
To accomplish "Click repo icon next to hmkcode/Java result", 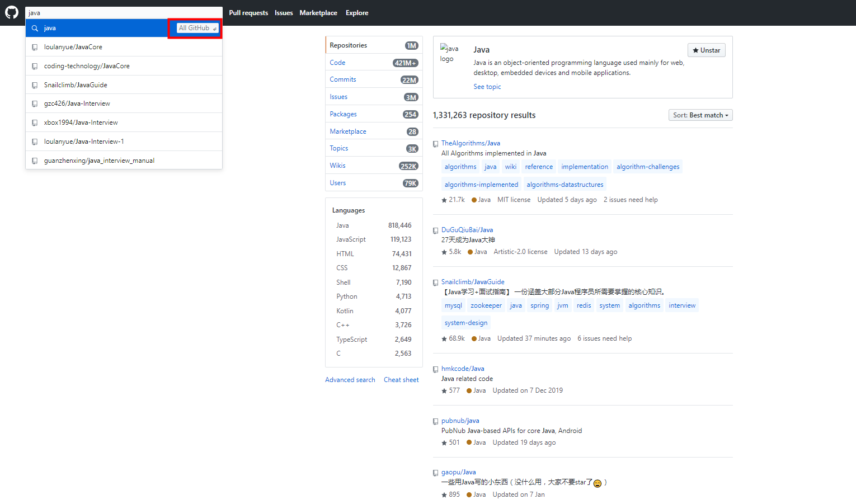I will tap(436, 369).
